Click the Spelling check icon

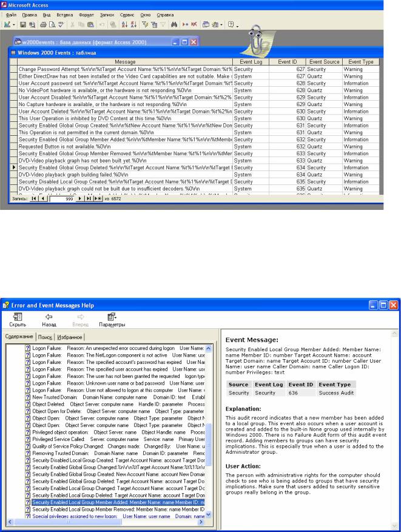point(61,24)
